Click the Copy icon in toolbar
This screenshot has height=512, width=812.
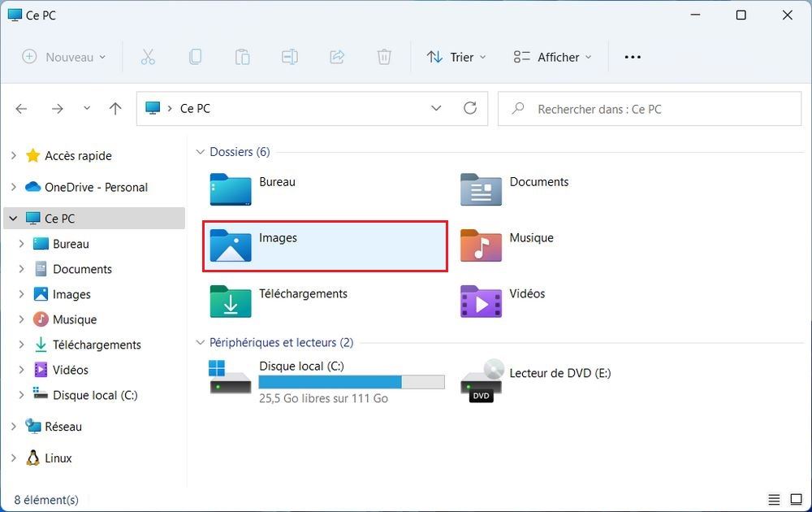pyautogui.click(x=195, y=57)
